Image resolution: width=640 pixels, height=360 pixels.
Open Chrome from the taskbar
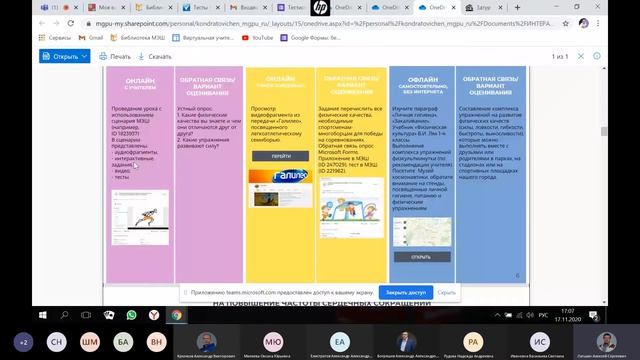pyautogui.click(x=176, y=315)
